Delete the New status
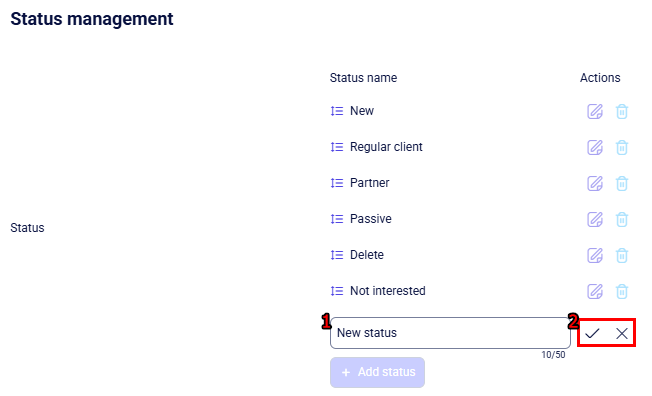652x396 pixels. tap(622, 111)
